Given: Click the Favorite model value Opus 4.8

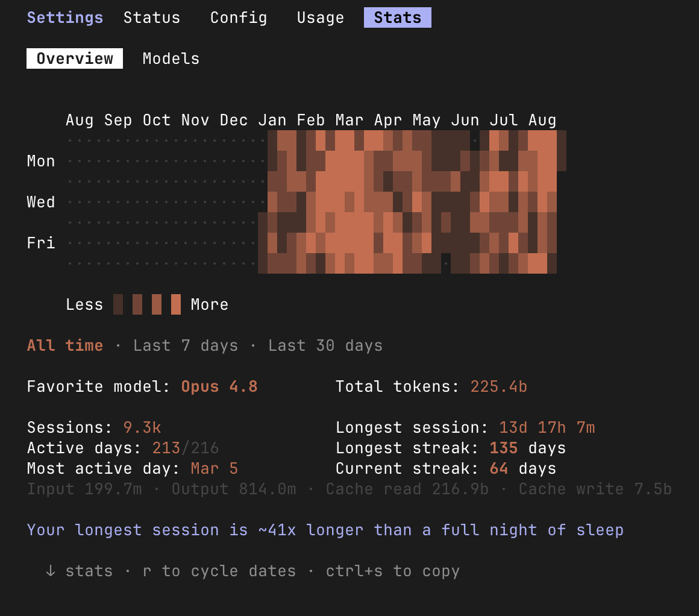Looking at the screenshot, I should click(x=219, y=386).
